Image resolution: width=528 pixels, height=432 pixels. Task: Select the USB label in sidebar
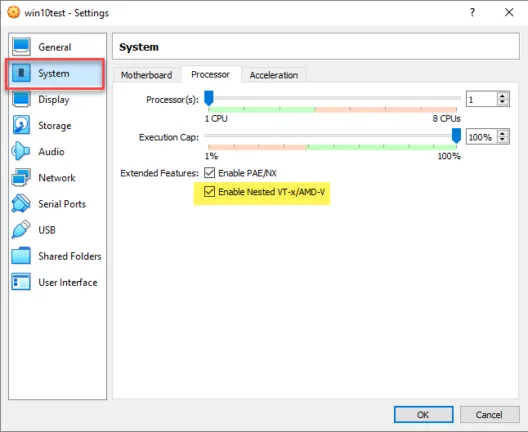[x=47, y=230]
